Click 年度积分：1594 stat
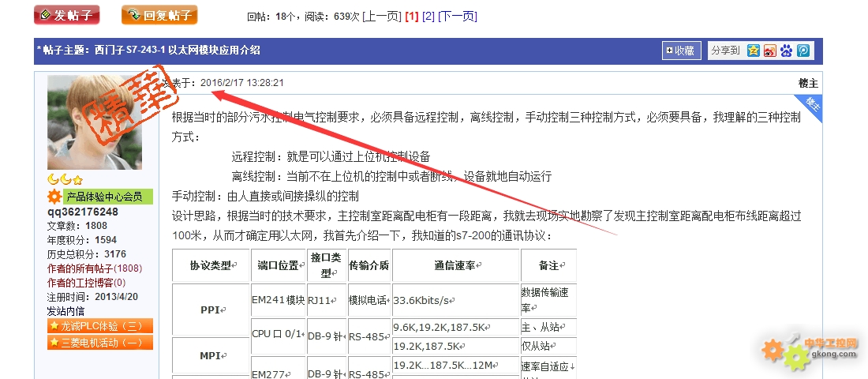This screenshot has width=868, height=379. pos(82,240)
